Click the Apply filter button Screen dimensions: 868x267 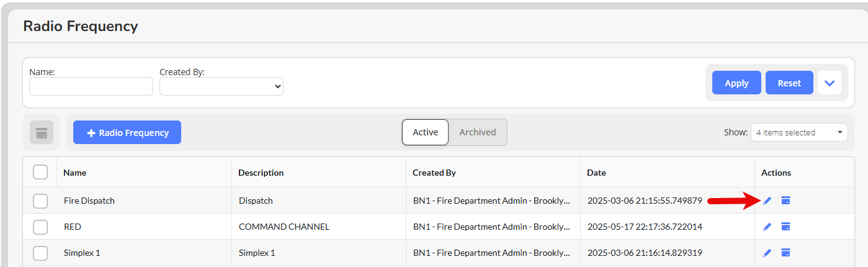(x=736, y=83)
